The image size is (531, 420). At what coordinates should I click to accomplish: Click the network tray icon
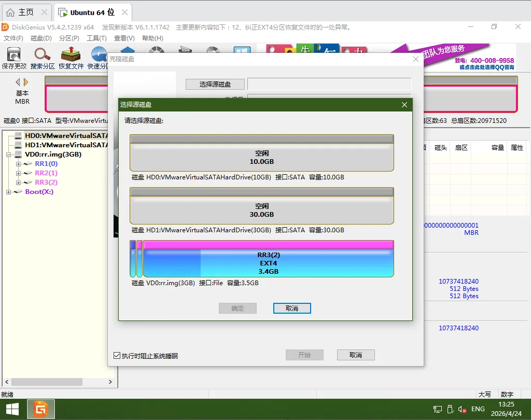(x=438, y=409)
